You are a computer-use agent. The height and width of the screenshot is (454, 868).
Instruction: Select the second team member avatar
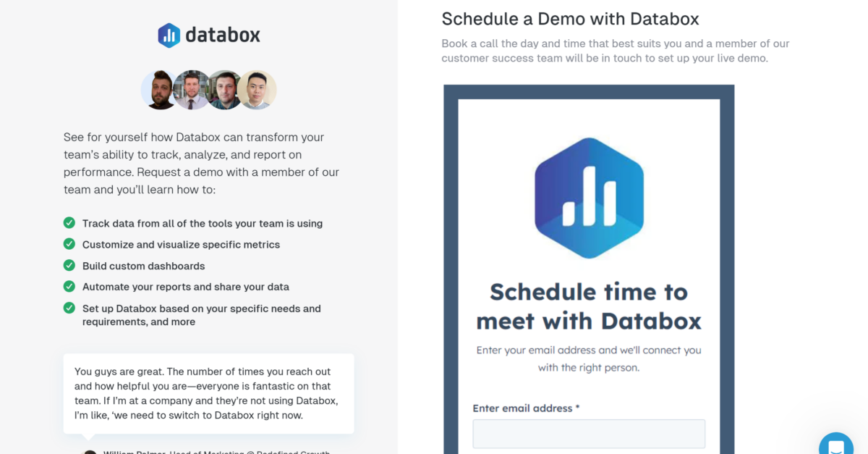[x=192, y=90]
